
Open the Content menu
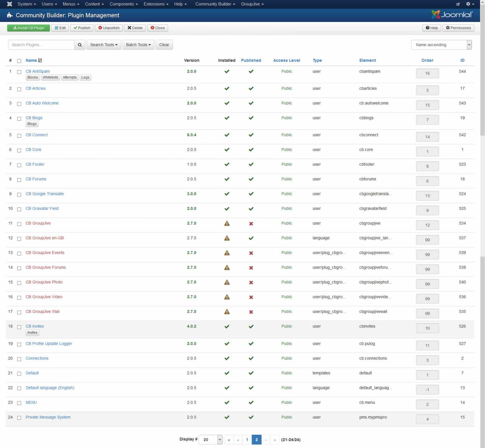[94, 4]
